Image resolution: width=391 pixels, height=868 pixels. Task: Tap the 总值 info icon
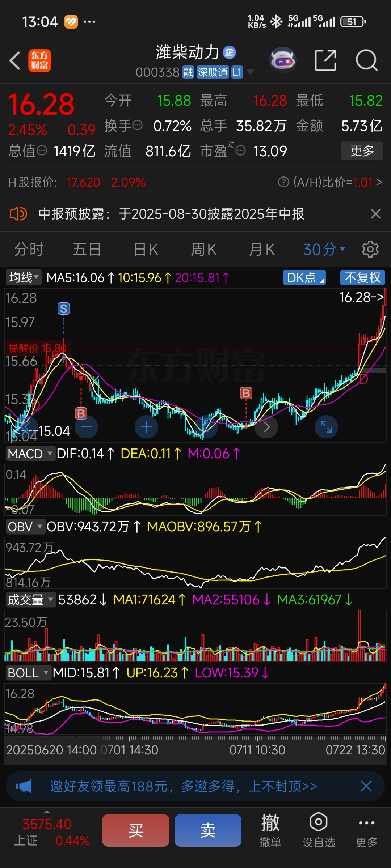(x=42, y=150)
